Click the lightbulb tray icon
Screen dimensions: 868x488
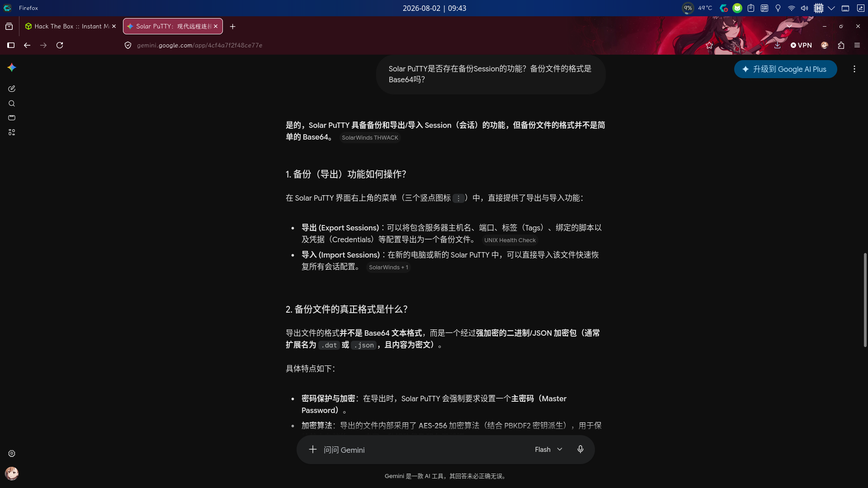pyautogui.click(x=778, y=8)
